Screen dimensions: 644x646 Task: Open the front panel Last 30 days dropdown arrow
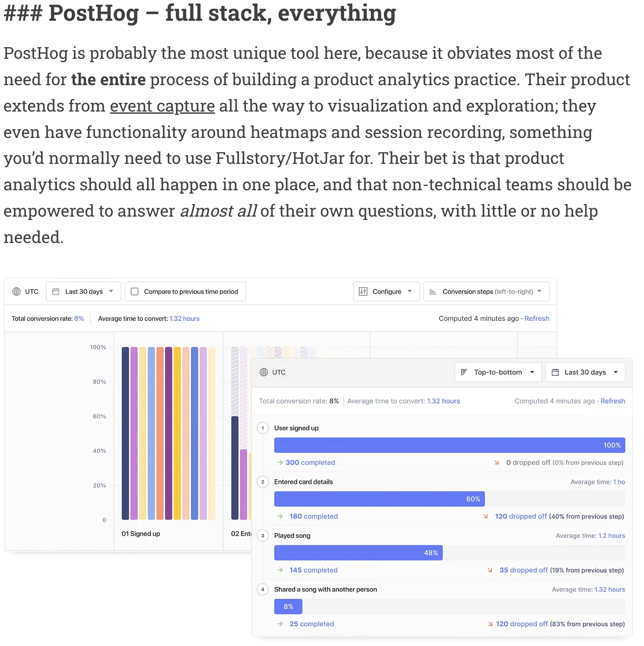615,372
